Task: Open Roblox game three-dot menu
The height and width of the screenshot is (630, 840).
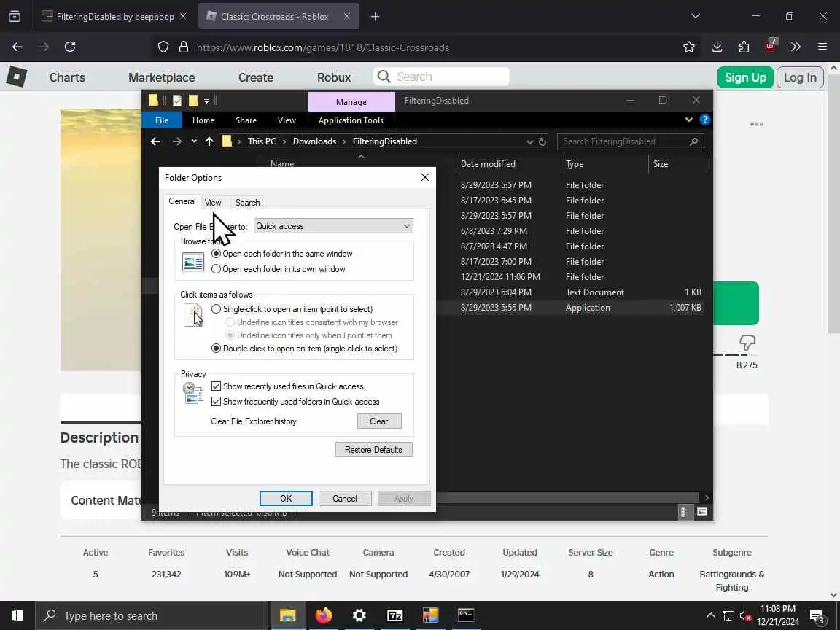Action: [x=756, y=124]
